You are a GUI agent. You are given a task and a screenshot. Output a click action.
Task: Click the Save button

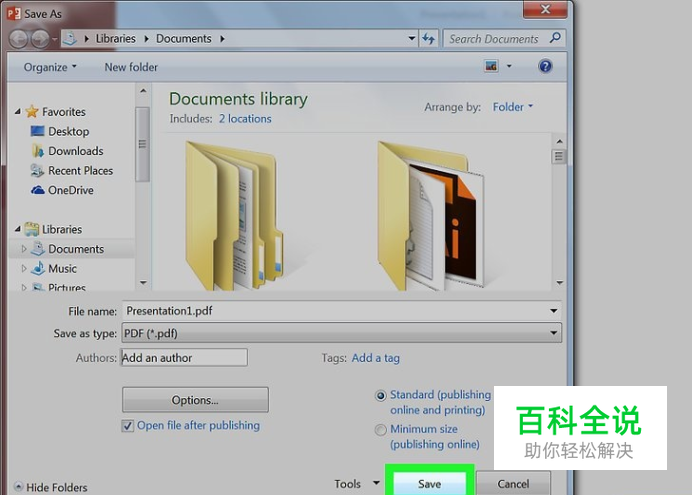(429, 484)
